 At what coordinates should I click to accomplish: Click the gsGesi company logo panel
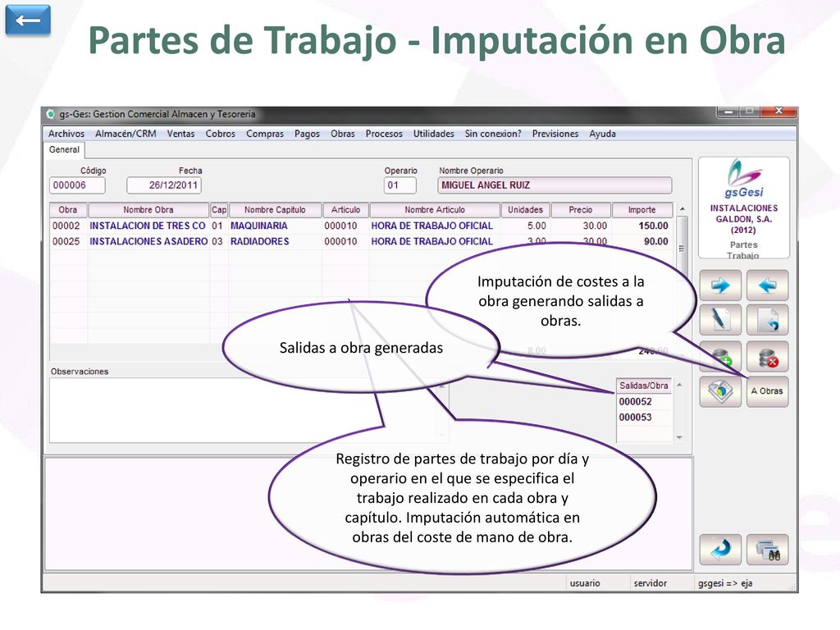(x=743, y=208)
